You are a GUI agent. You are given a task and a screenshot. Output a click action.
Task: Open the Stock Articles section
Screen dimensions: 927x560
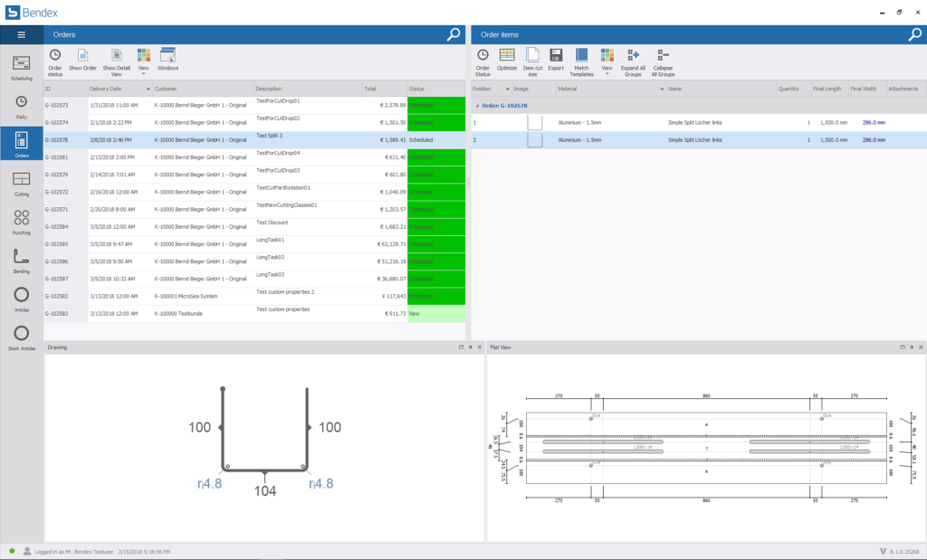[x=22, y=337]
